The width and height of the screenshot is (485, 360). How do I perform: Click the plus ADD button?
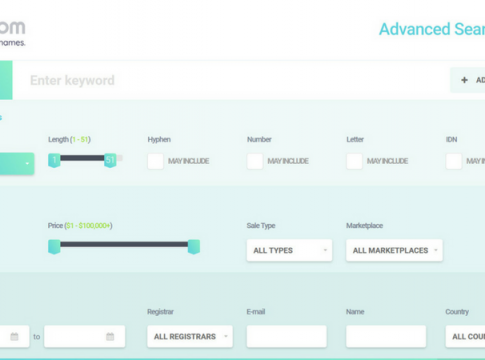(468, 80)
